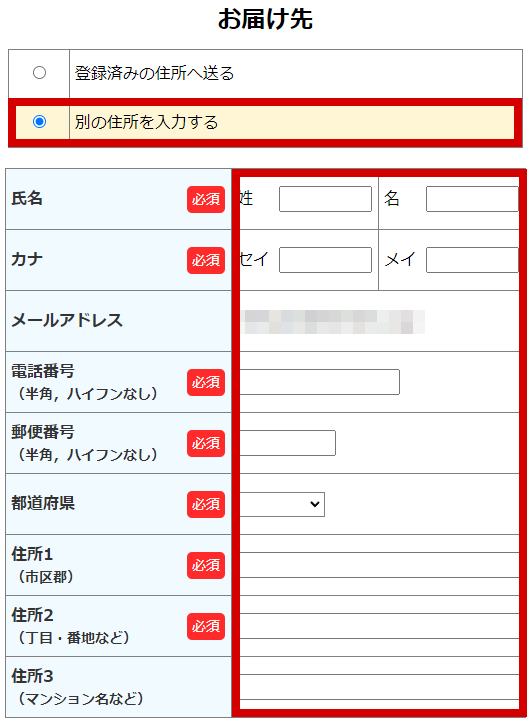This screenshot has height=725, width=530.
Task: Click the 必須 badge beside 都道府県
Action: click(x=206, y=504)
